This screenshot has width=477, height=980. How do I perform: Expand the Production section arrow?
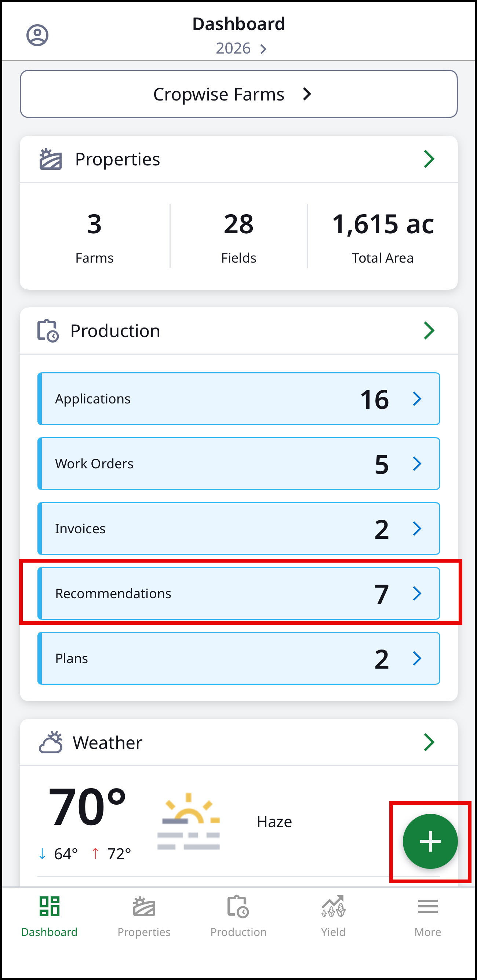click(x=429, y=330)
